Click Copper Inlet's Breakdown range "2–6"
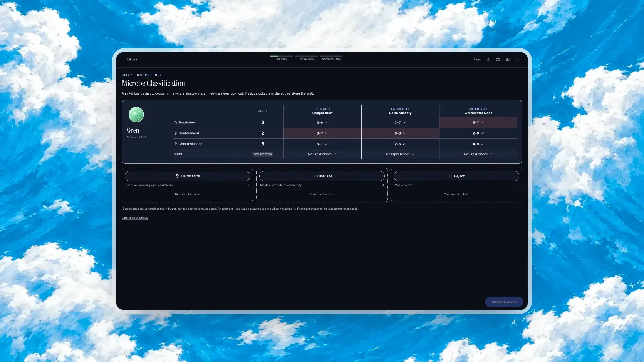644x362 pixels. [x=322, y=123]
